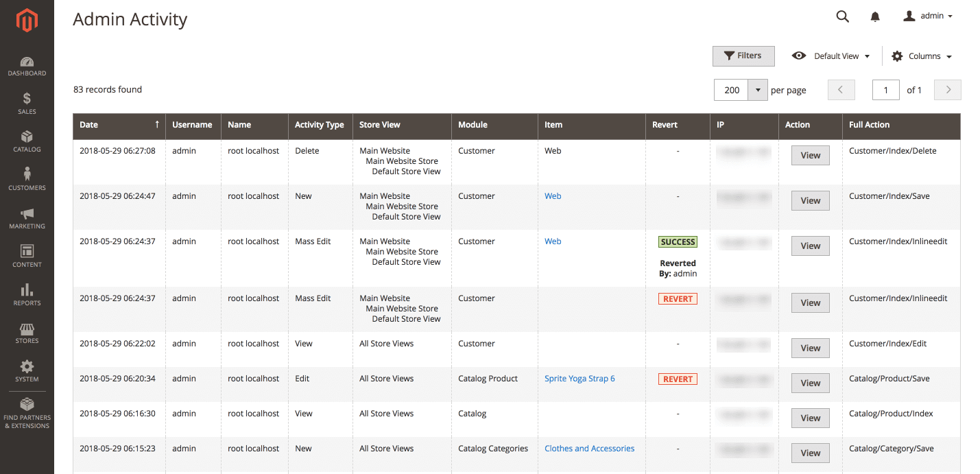Open the Reports sidebar menu
The height and width of the screenshot is (474, 980).
tap(27, 295)
